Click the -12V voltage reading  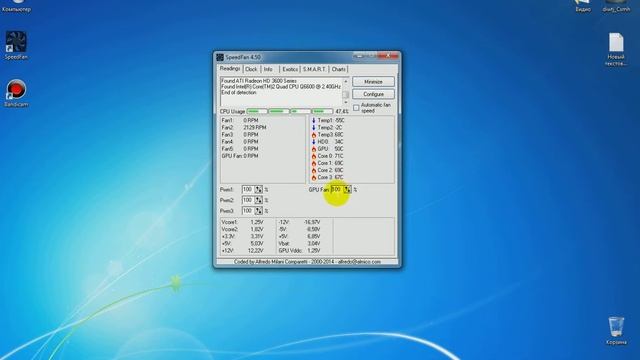click(x=299, y=222)
